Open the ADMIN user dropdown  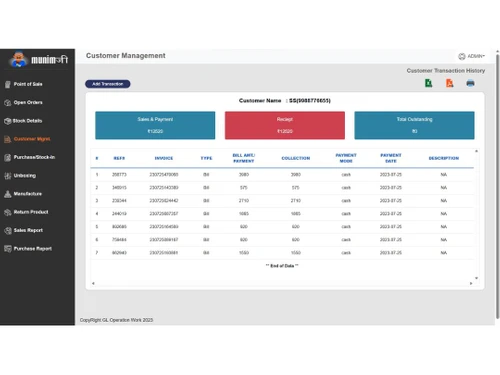tap(472, 56)
